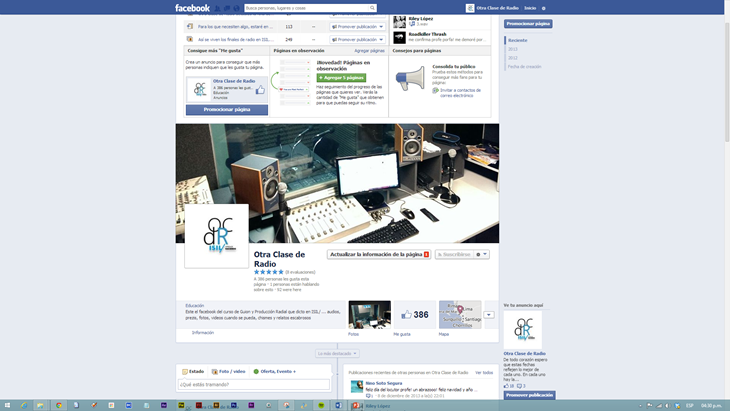Open the messages icon in the header

(x=227, y=8)
